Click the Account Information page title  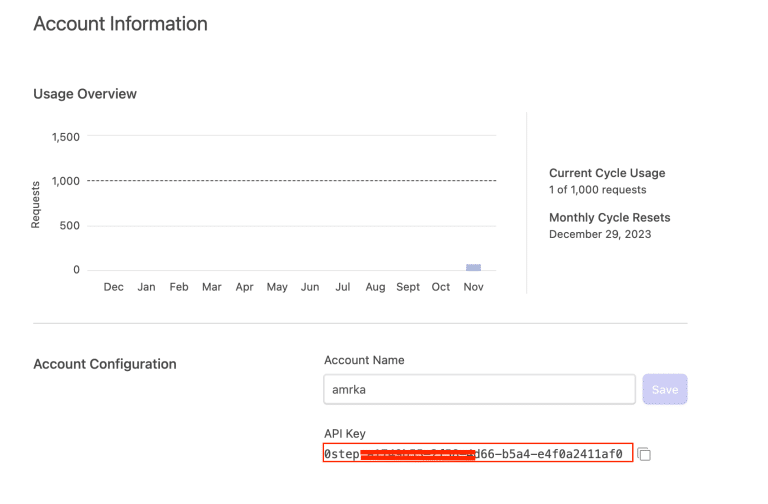pos(120,23)
